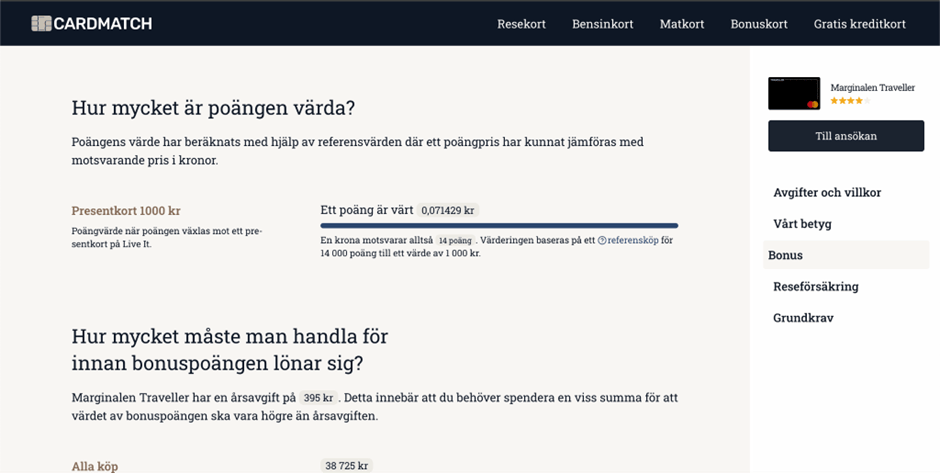Click the Cardmatch card logo icon
The image size is (940, 473).
tap(41, 23)
